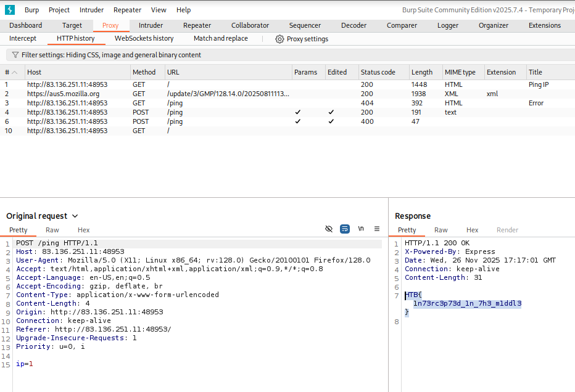Sort by the # column arrow
The width and height of the screenshot is (575, 392).
point(15,72)
